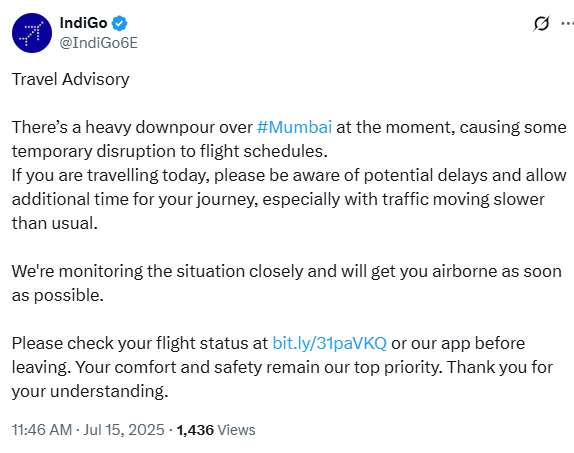Click the word Views

coord(236,430)
